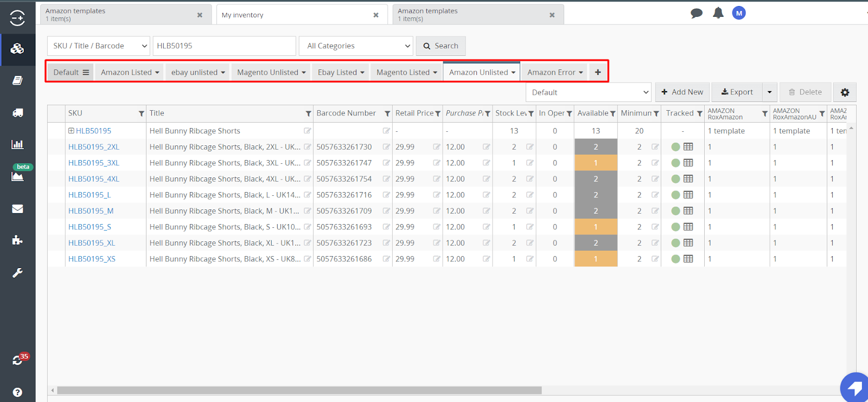Collapse the HLB50195 parent row expander
The height and width of the screenshot is (402, 868).
click(71, 131)
